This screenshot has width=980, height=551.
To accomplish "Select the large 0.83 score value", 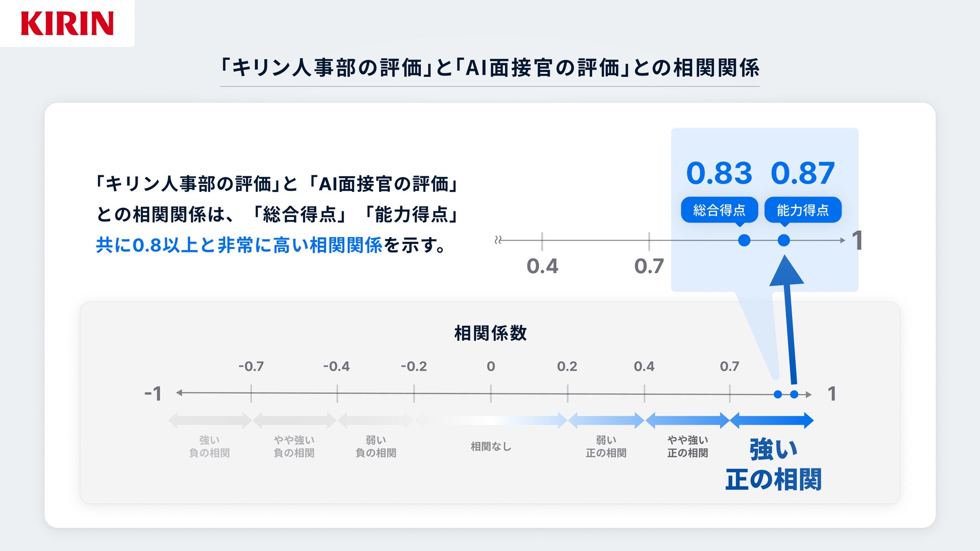I will 719,173.
